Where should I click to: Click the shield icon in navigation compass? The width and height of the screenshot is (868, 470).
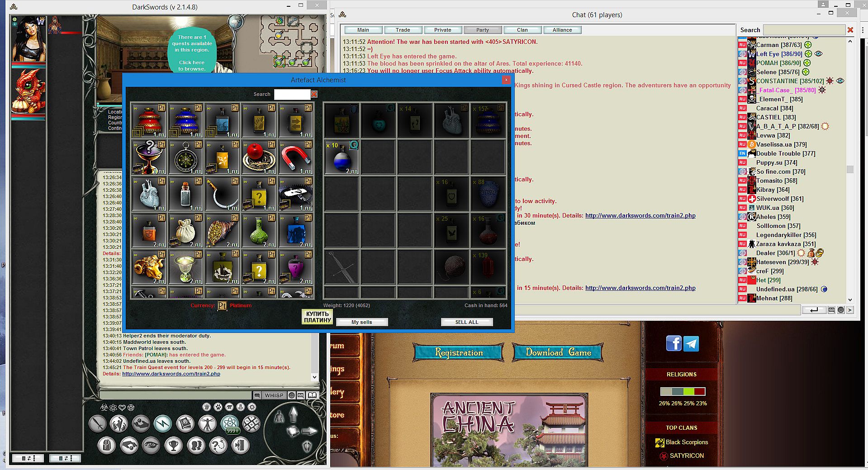tap(307, 447)
